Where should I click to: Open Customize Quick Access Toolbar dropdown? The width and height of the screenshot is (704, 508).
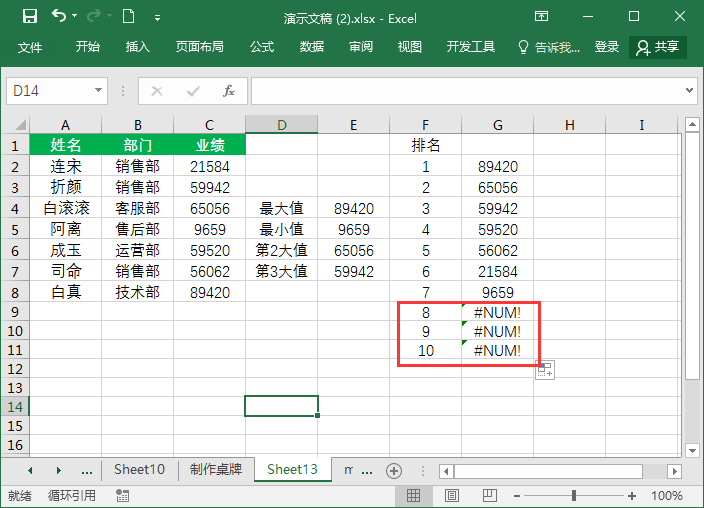tap(157, 18)
